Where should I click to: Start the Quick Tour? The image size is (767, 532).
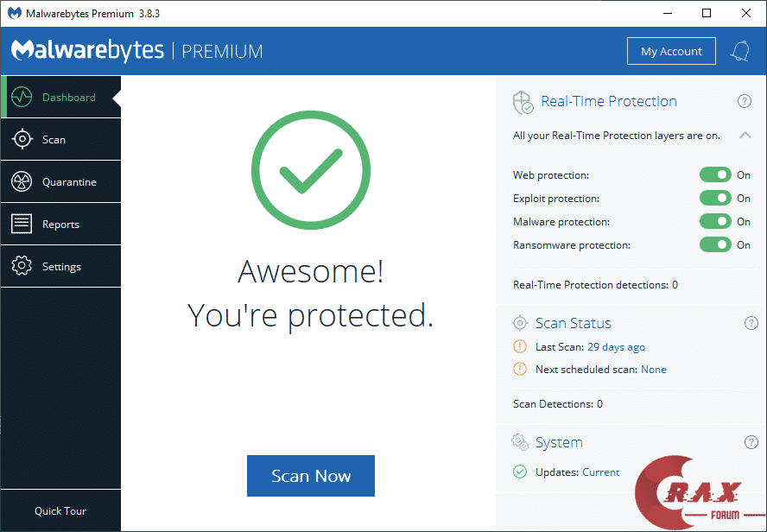pyautogui.click(x=60, y=511)
